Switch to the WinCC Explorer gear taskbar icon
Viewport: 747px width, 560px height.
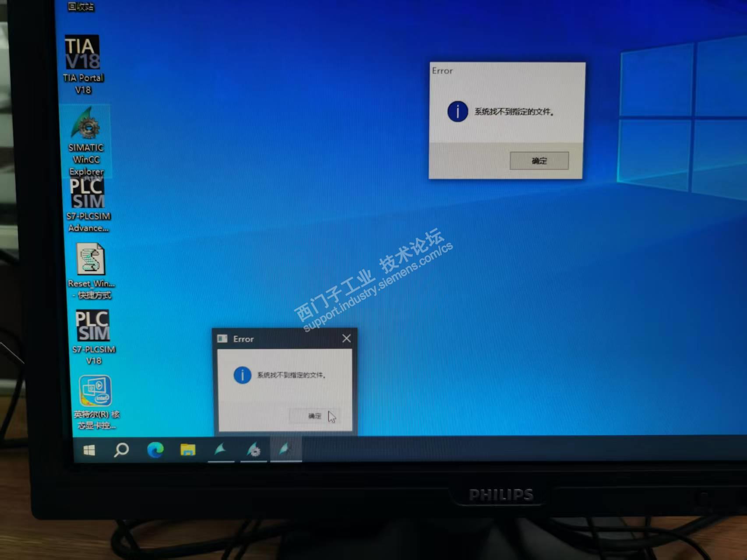[254, 450]
